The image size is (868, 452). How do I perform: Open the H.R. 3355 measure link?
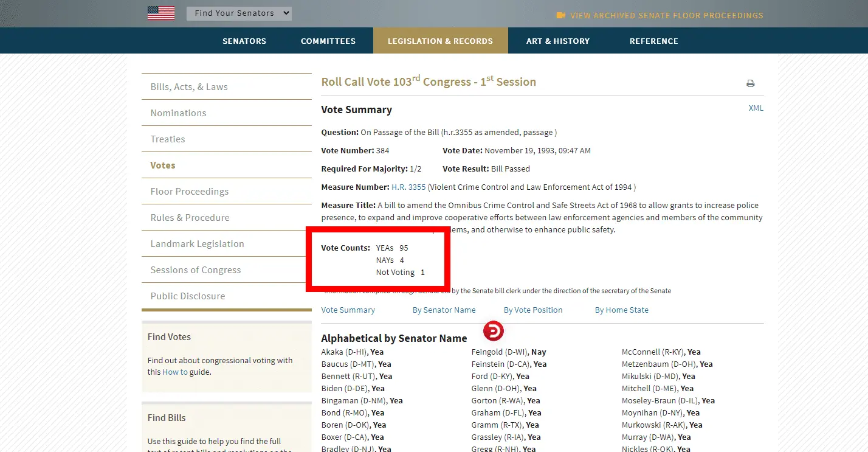tap(408, 187)
